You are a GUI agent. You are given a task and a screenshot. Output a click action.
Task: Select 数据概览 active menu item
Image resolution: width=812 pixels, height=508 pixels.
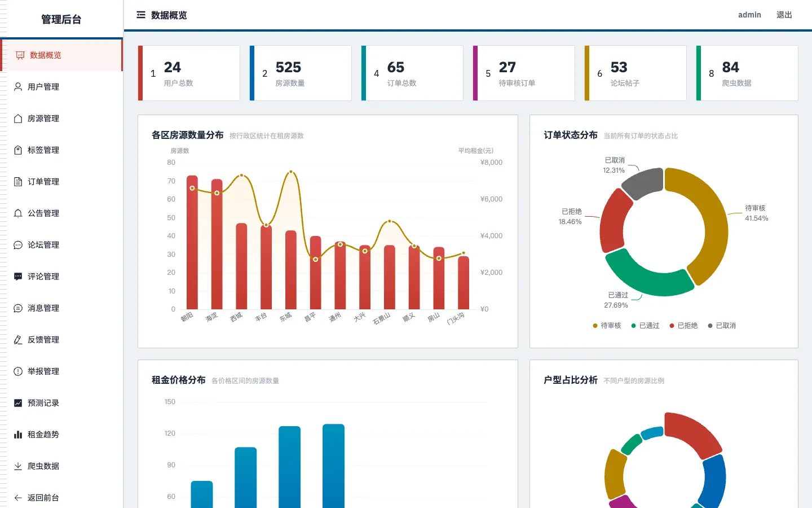(x=61, y=55)
